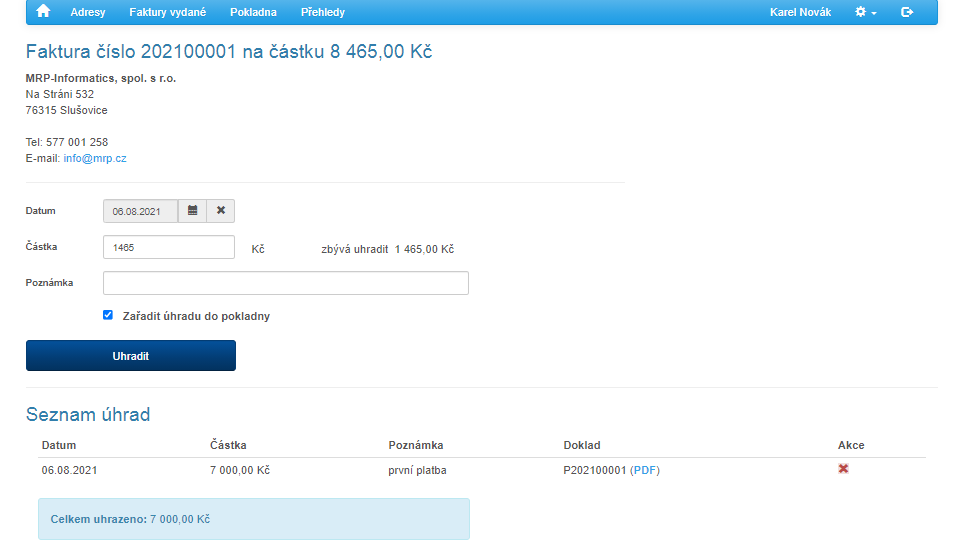The image size is (964, 554).
Task: Click the Částka amount input
Action: tap(169, 247)
